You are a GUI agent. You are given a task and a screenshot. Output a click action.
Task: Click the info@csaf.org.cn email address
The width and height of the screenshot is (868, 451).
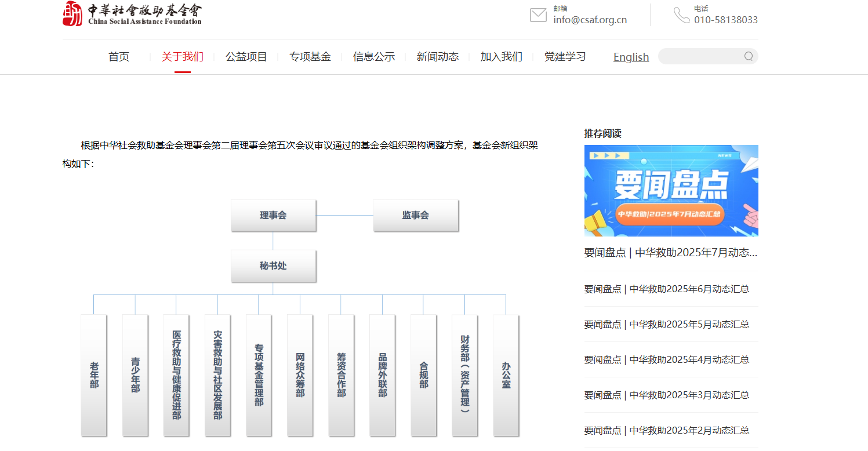[x=590, y=20]
